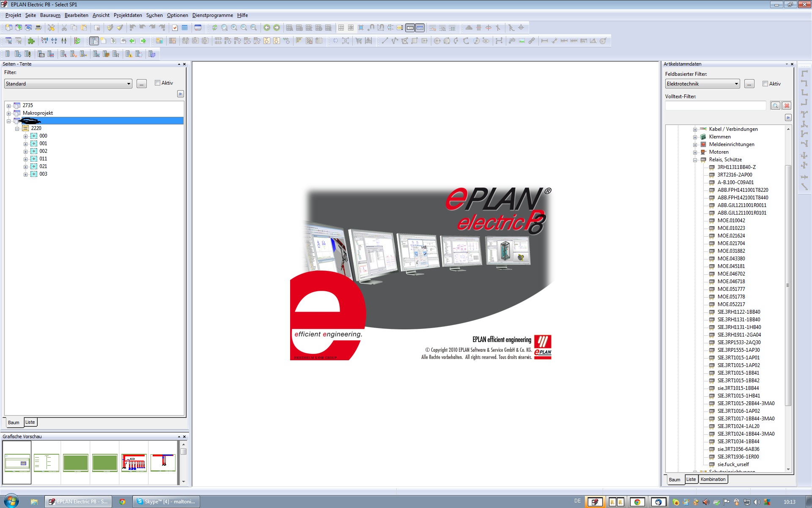Click the green puzzle piece icon
Image resolution: width=812 pixels, height=508 pixels.
pos(31,41)
